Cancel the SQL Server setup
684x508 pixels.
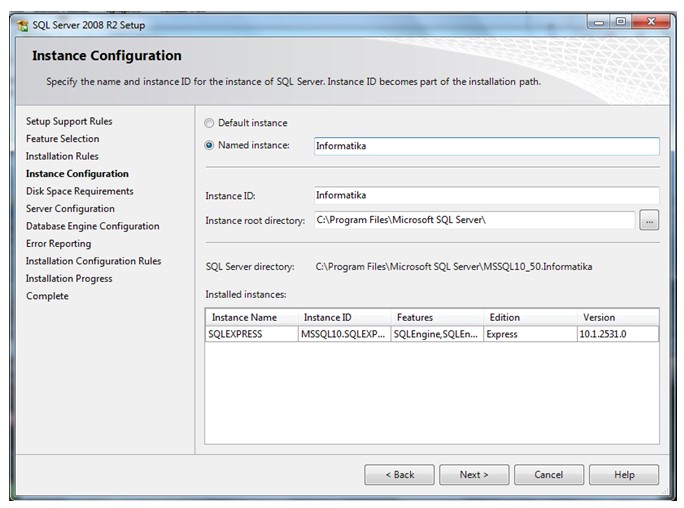[x=549, y=474]
